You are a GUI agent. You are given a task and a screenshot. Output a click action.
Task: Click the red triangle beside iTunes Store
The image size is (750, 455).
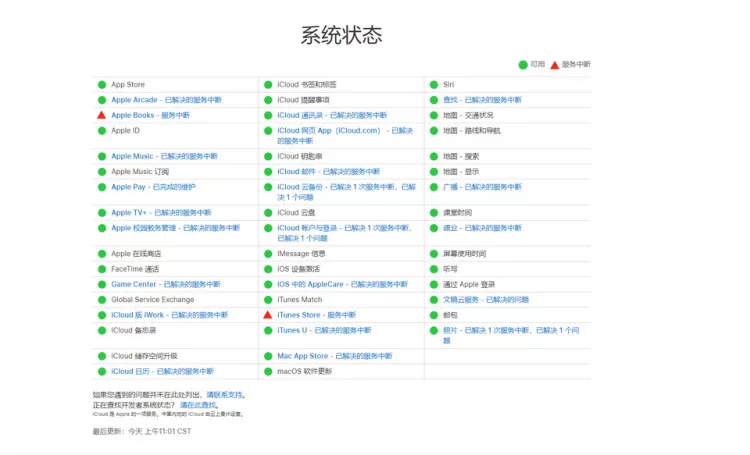268,315
